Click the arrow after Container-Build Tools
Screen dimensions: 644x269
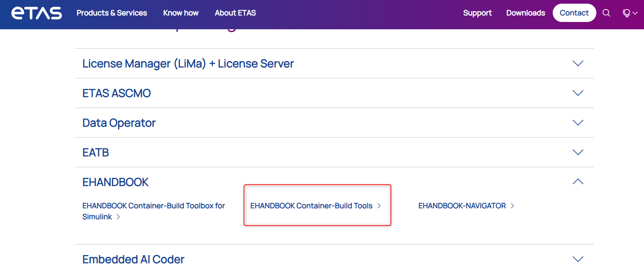(x=379, y=206)
